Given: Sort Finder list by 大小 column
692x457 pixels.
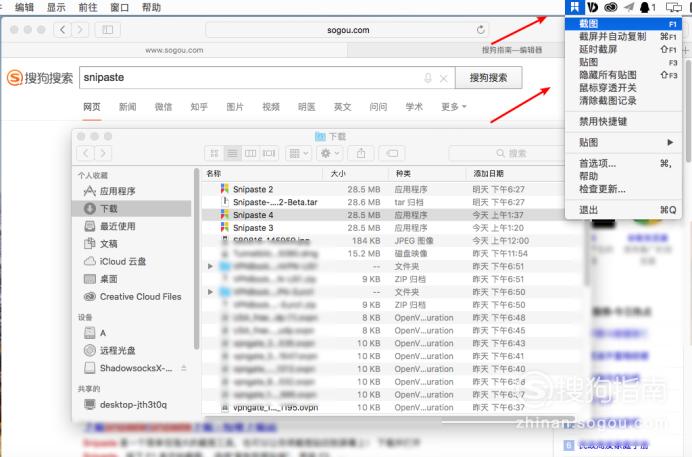Looking at the screenshot, I should tap(356, 174).
